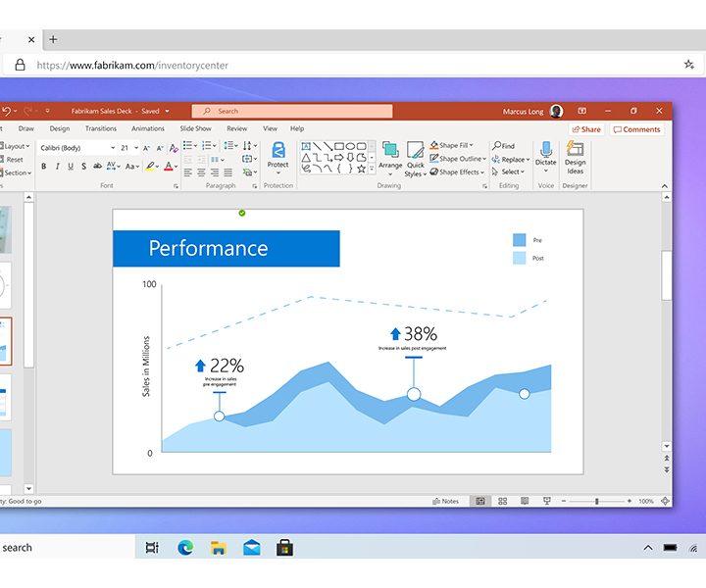Select the down block arrow shape

tap(350, 158)
